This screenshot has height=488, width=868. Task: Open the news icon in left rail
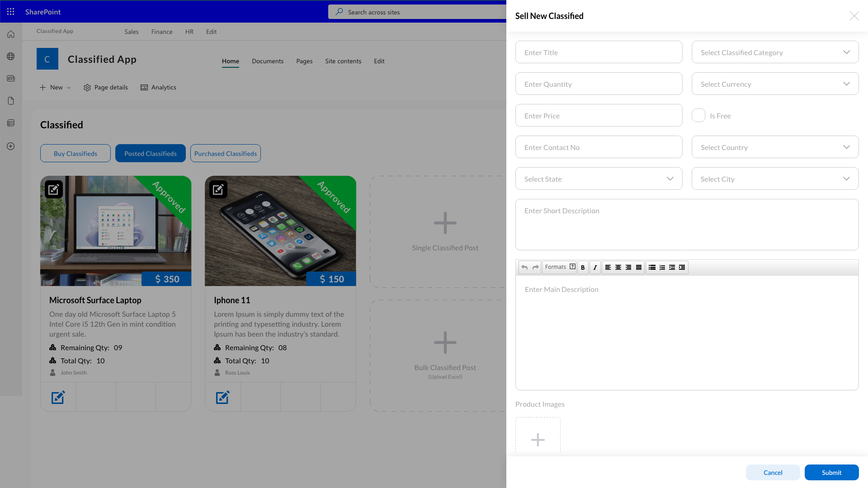11,79
